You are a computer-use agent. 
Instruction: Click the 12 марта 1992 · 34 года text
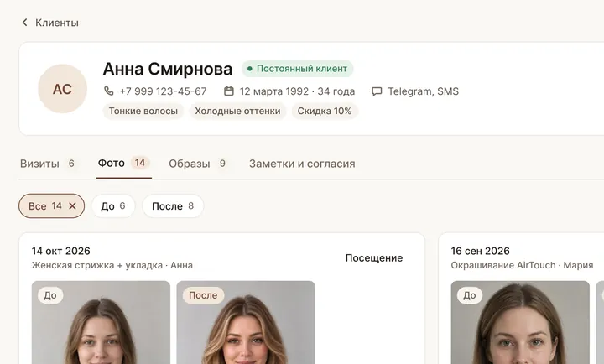pos(297,91)
